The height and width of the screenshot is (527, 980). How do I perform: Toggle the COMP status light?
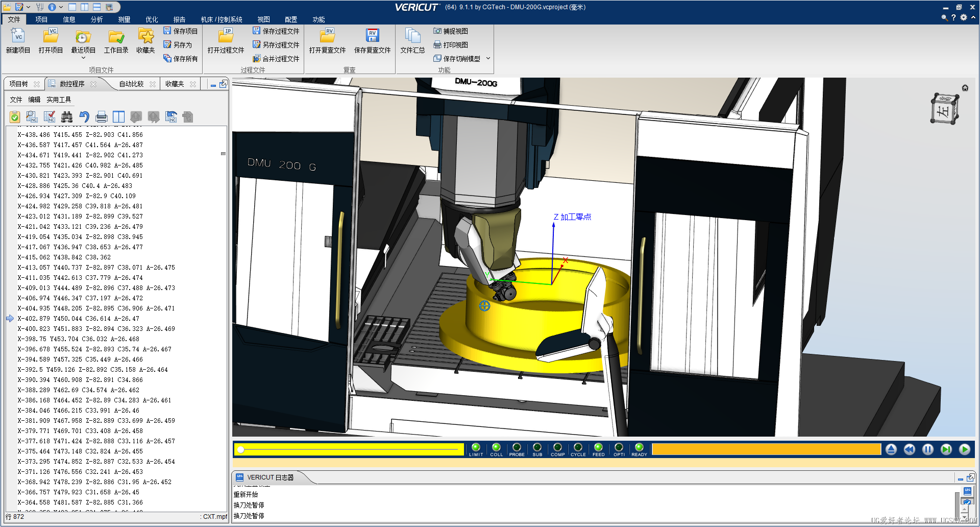tap(557, 447)
